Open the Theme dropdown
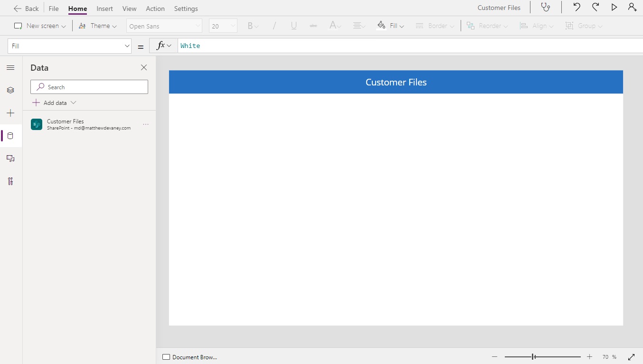This screenshot has height=364, width=643. coord(98,26)
